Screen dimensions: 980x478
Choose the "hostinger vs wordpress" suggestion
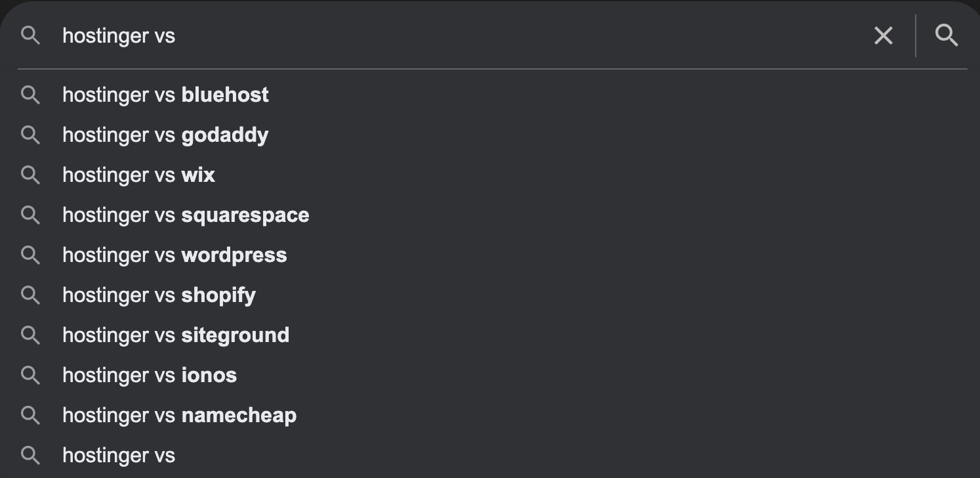point(174,255)
